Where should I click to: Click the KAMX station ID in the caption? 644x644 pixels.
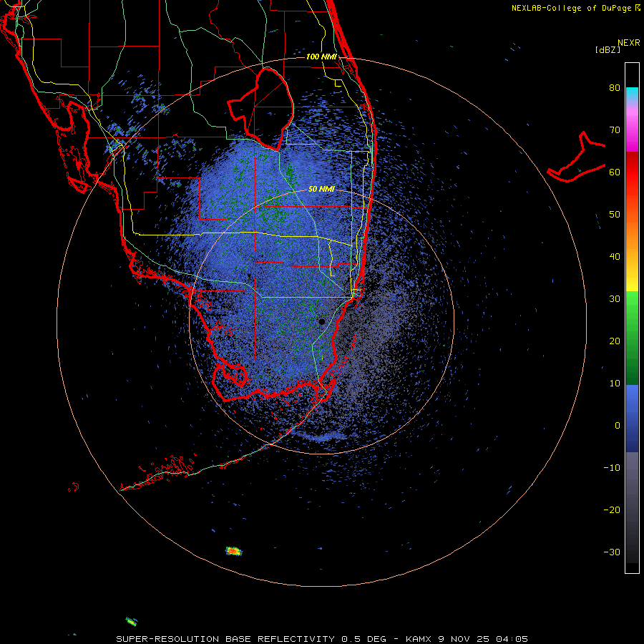tap(419, 639)
